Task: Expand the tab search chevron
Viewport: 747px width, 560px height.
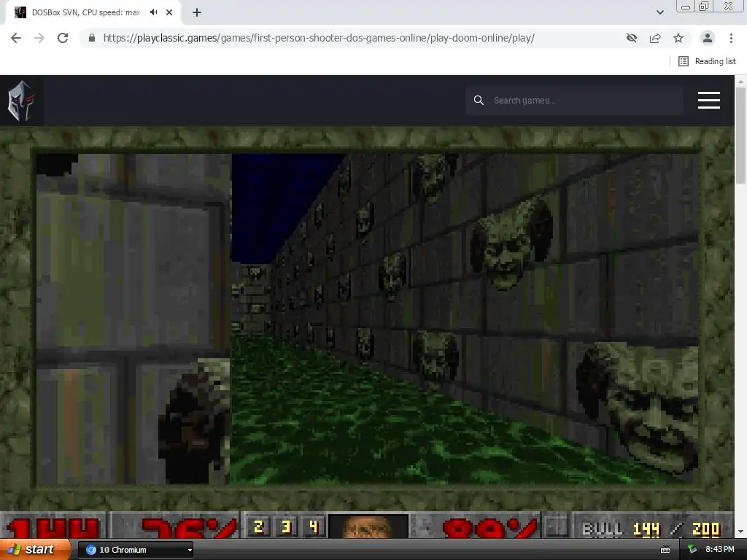Action: point(659,12)
